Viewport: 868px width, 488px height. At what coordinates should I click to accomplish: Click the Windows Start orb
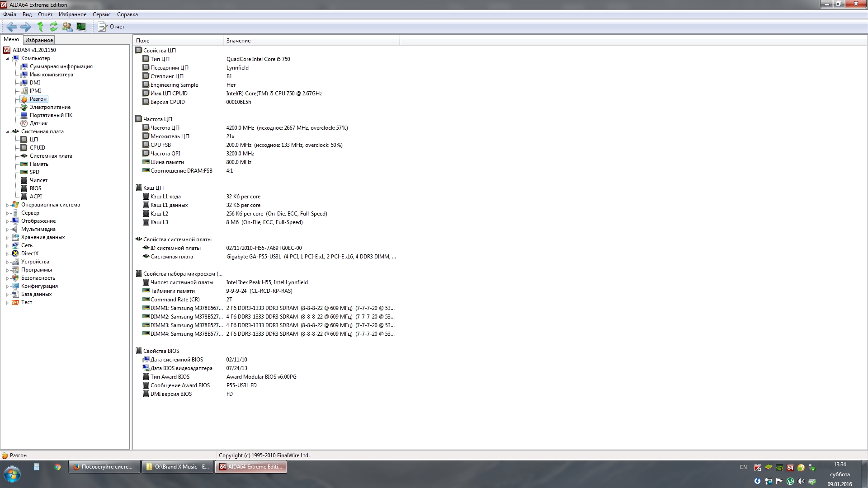click(x=12, y=475)
